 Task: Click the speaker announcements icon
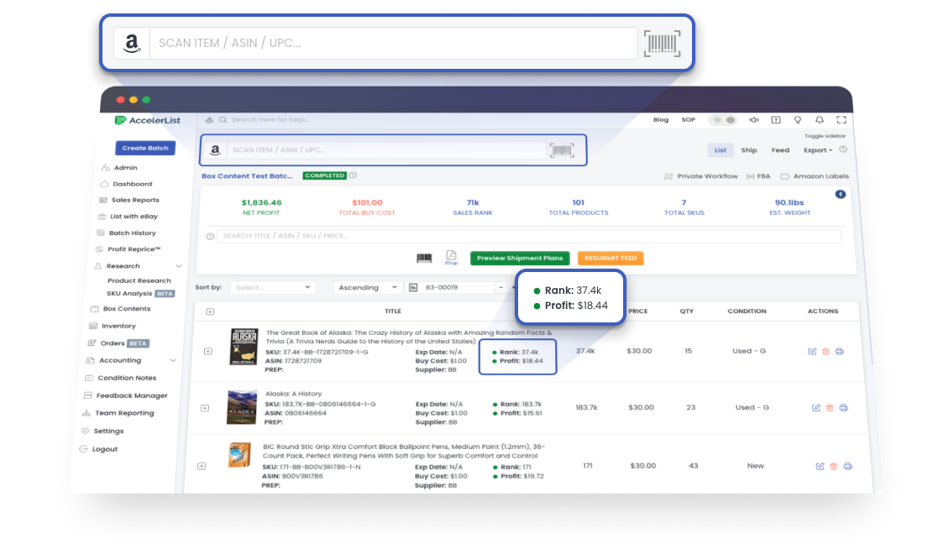(753, 120)
